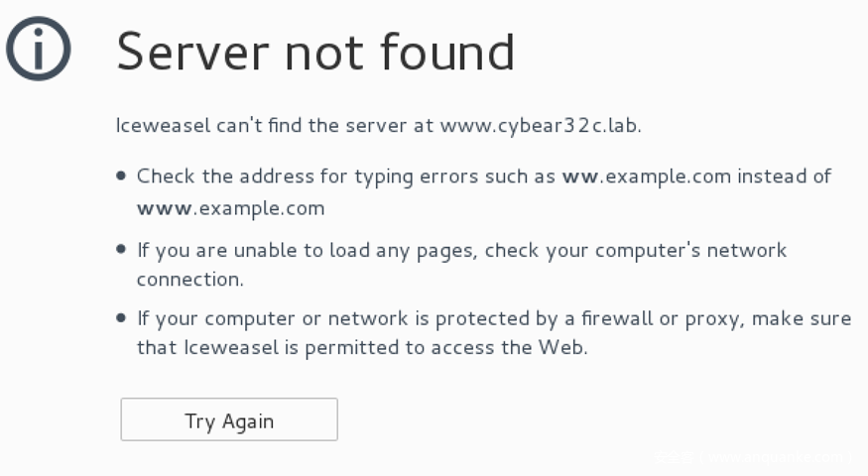Screen dimensions: 868x476
Task: Click "If you are unable to load any pages" text
Action: tap(308, 249)
